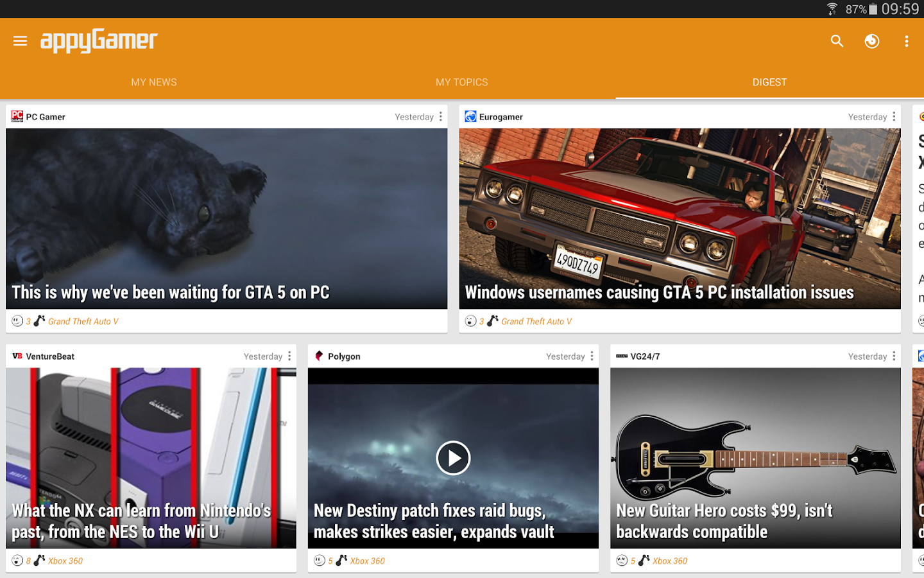
Task: Tap the 09:59 clock in status bar
Action: [900, 9]
